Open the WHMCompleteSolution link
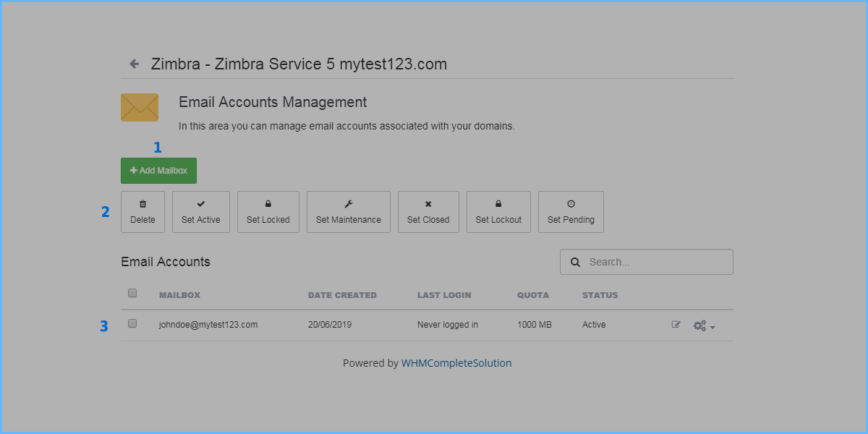 click(456, 363)
